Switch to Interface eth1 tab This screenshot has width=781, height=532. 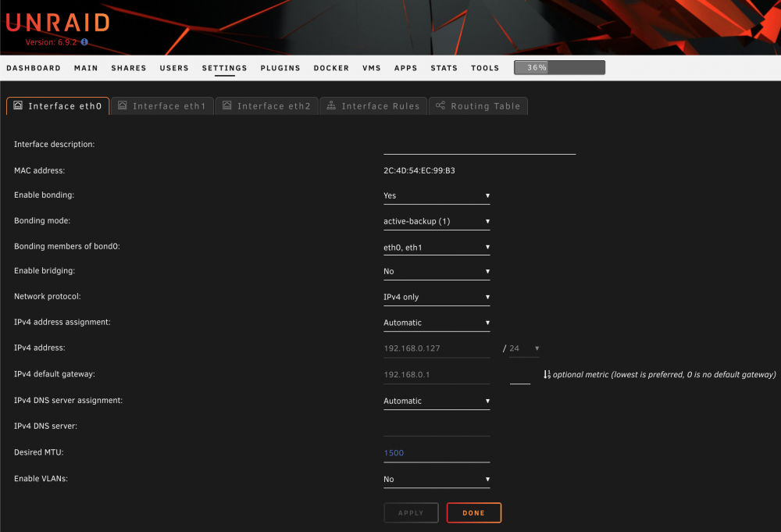tap(162, 105)
